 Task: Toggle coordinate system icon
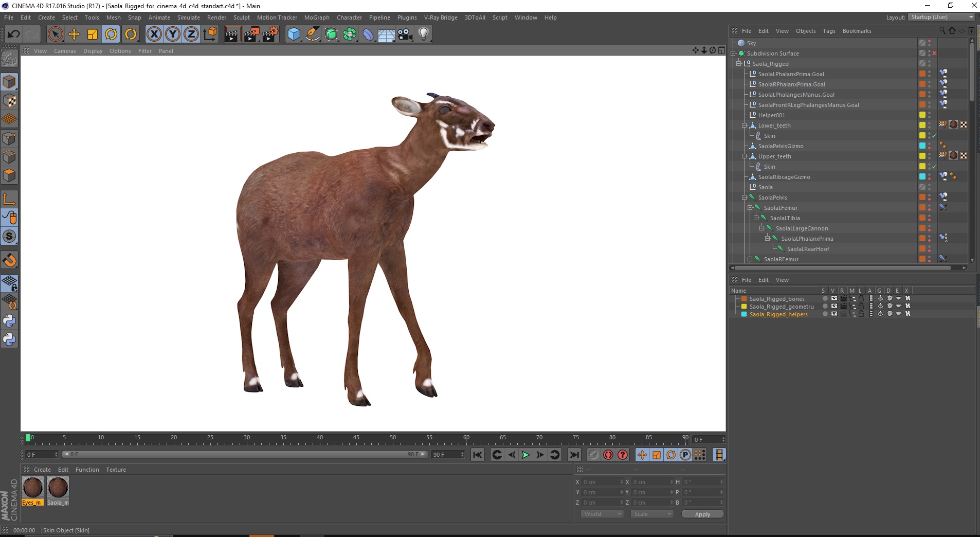coord(210,34)
